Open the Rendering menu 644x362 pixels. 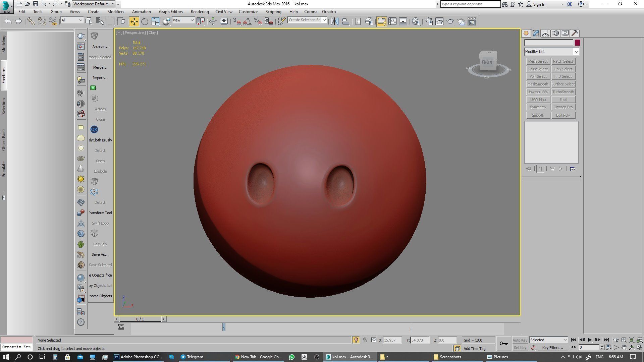coord(200,12)
